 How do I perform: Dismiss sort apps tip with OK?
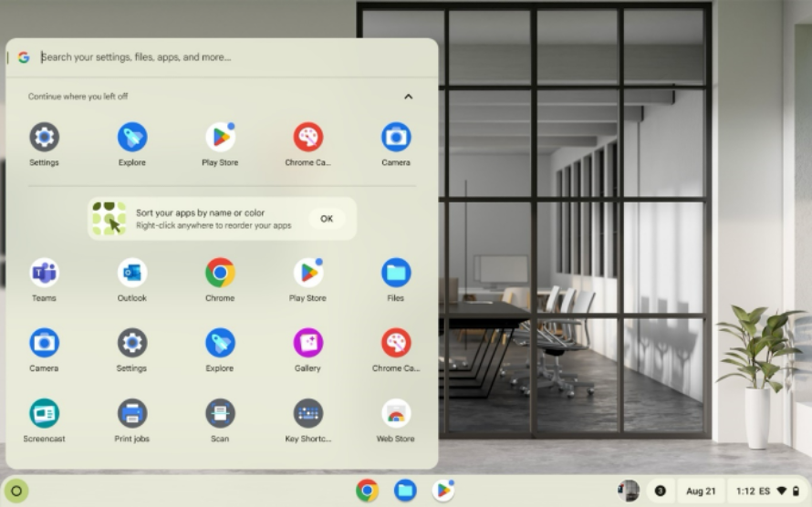click(x=327, y=219)
